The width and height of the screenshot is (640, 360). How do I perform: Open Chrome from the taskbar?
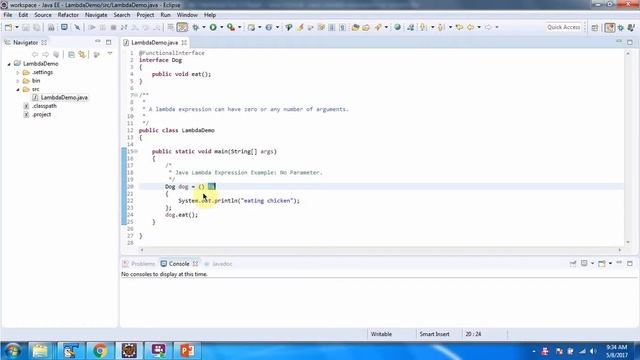pyautogui.click(x=100, y=351)
